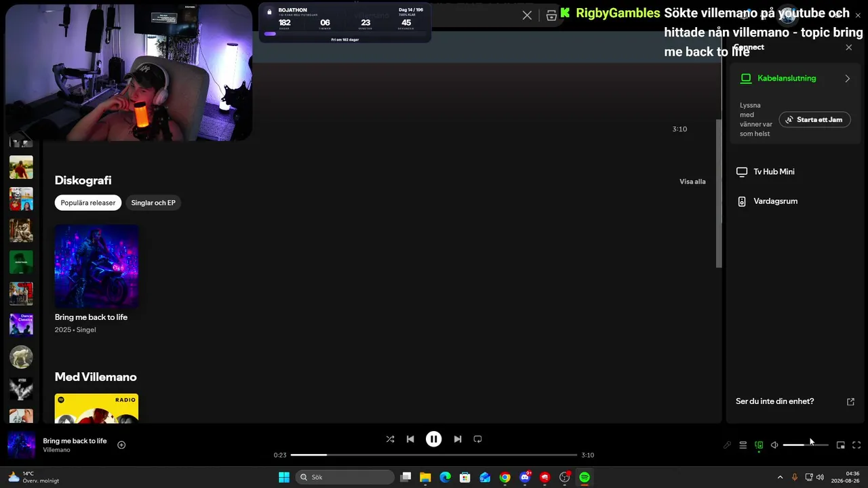Open the weather widget showing 14°C
This screenshot has height=488, width=868.
pos(33,477)
